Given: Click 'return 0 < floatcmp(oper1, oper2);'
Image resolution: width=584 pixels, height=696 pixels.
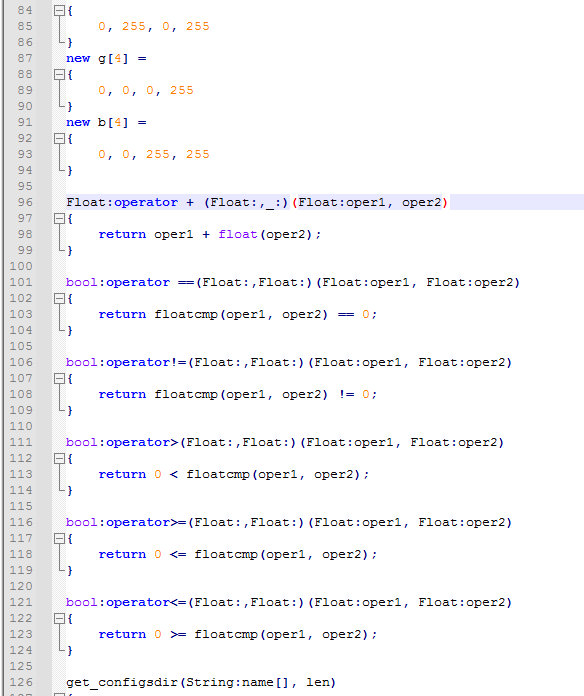Looking at the screenshot, I should tap(233, 475).
